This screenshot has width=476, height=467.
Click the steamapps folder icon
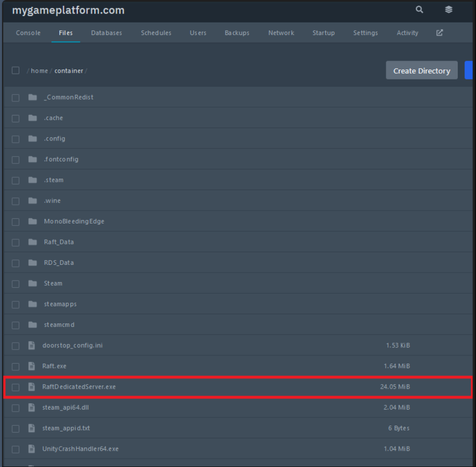point(32,304)
